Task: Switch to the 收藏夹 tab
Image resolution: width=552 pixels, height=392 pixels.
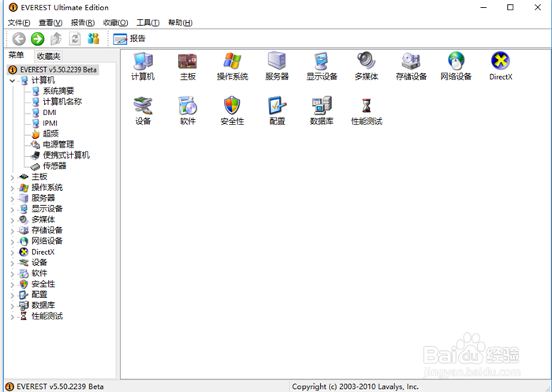Action: [x=49, y=56]
